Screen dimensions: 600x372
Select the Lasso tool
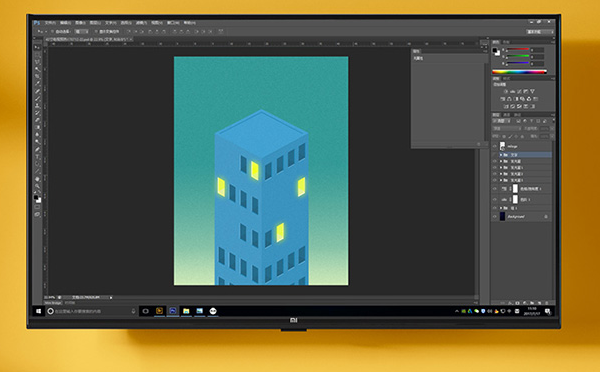pos(37,62)
